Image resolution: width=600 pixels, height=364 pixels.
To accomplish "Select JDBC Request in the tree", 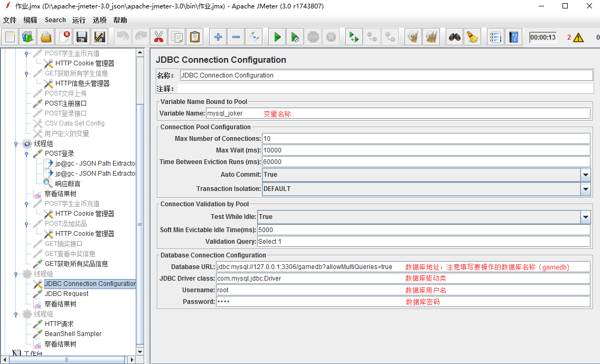I will pos(67,294).
